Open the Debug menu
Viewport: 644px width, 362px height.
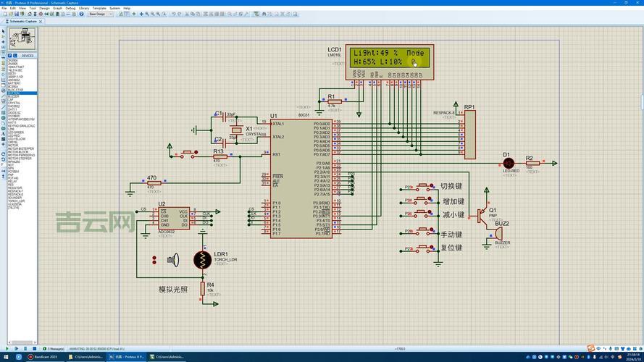click(70, 8)
